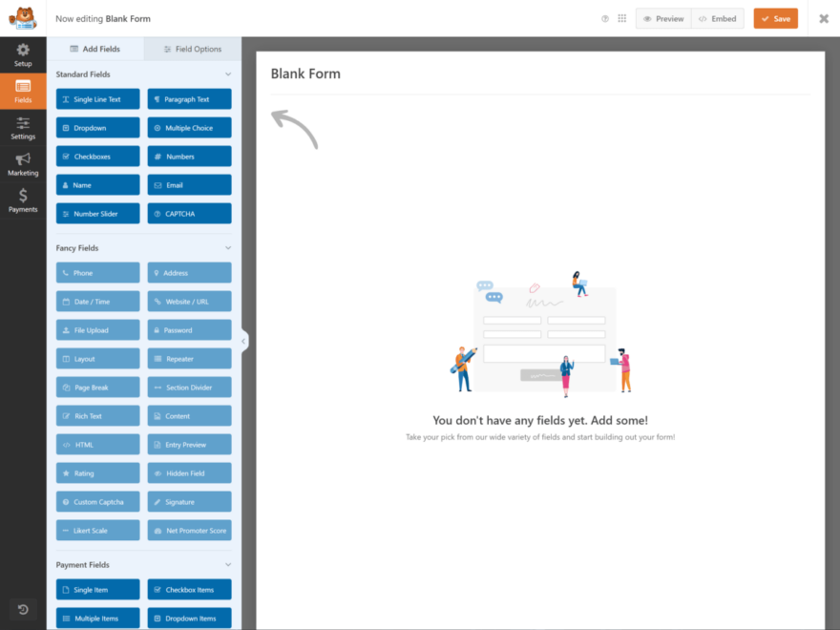Image resolution: width=840 pixels, height=630 pixels.
Task: Open the keyboard shortcuts grid icon
Action: click(x=622, y=19)
